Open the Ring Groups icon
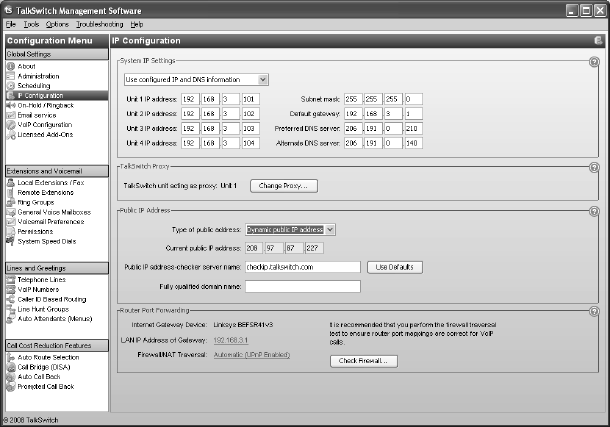This screenshot has width=610, height=427. 12,200
